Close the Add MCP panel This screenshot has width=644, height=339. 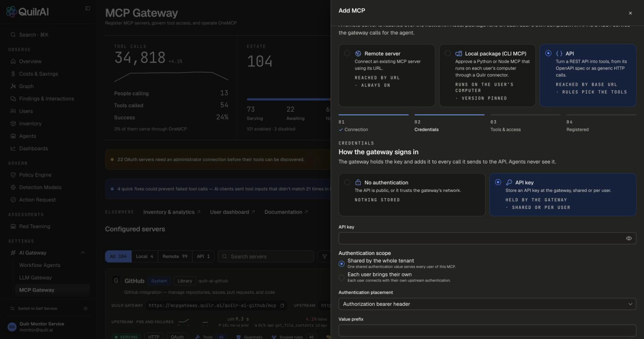coord(630,13)
